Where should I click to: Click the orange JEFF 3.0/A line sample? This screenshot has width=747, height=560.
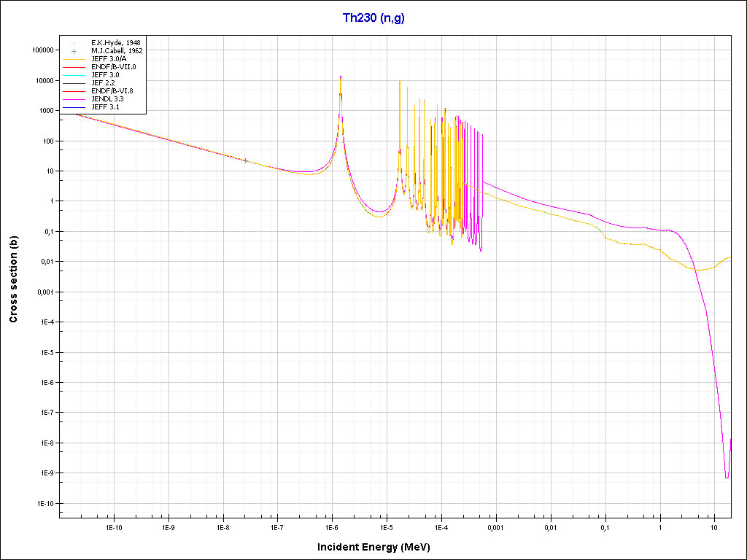(74, 59)
